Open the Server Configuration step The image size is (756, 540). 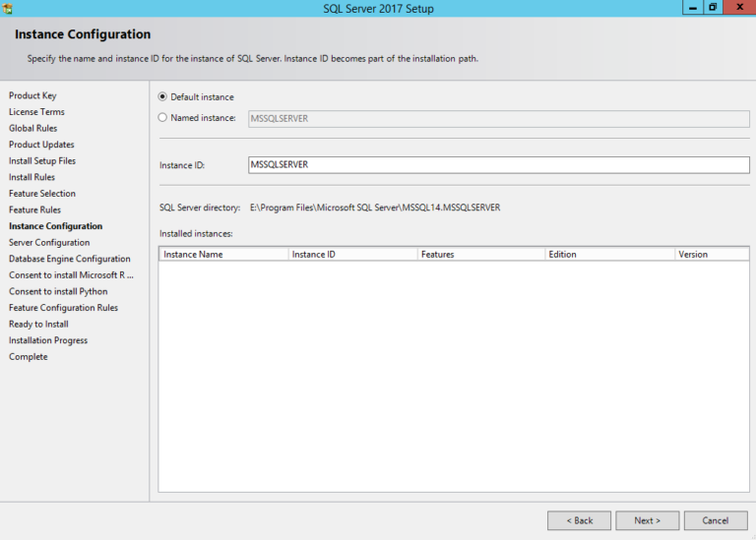49,243
